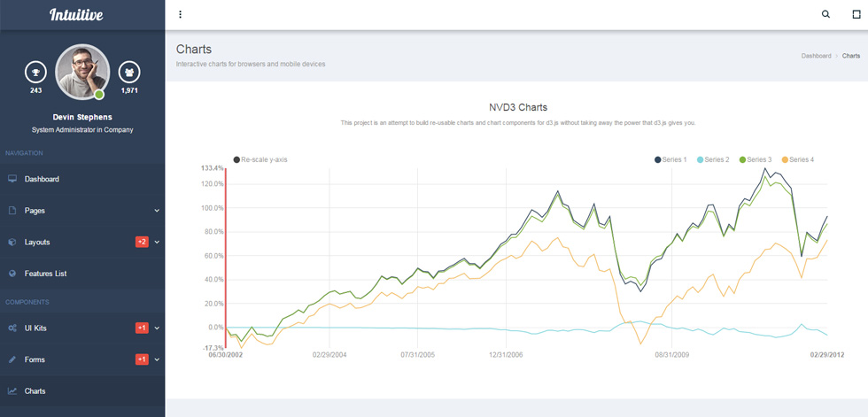The height and width of the screenshot is (417, 868).
Task: Click the Charts breadcrumb item
Action: 851,56
